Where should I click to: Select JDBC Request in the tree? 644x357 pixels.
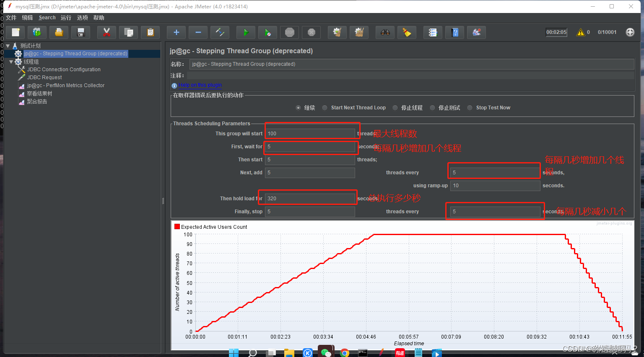[44, 78]
